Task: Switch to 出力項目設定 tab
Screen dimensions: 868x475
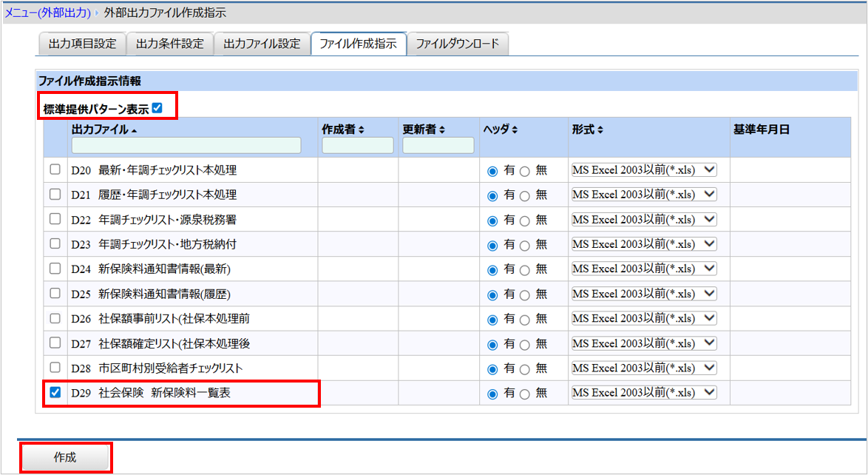Action: (x=83, y=44)
